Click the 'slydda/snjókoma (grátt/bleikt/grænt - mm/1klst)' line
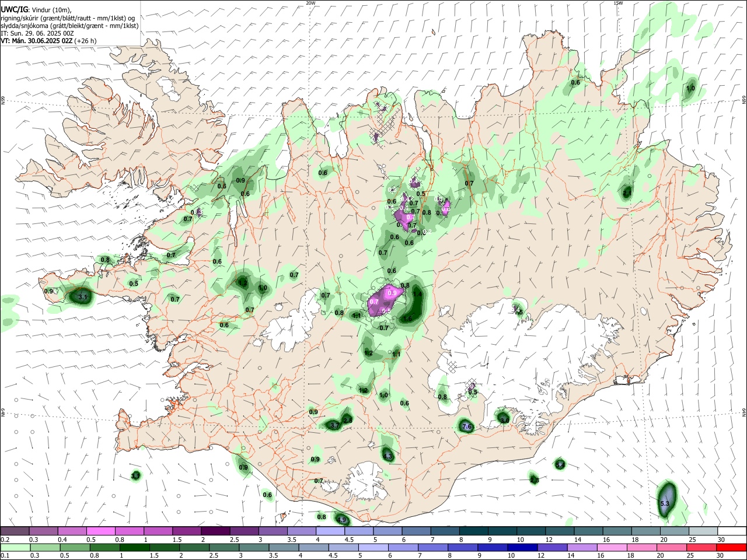This screenshot has width=747, height=560. (x=69, y=26)
